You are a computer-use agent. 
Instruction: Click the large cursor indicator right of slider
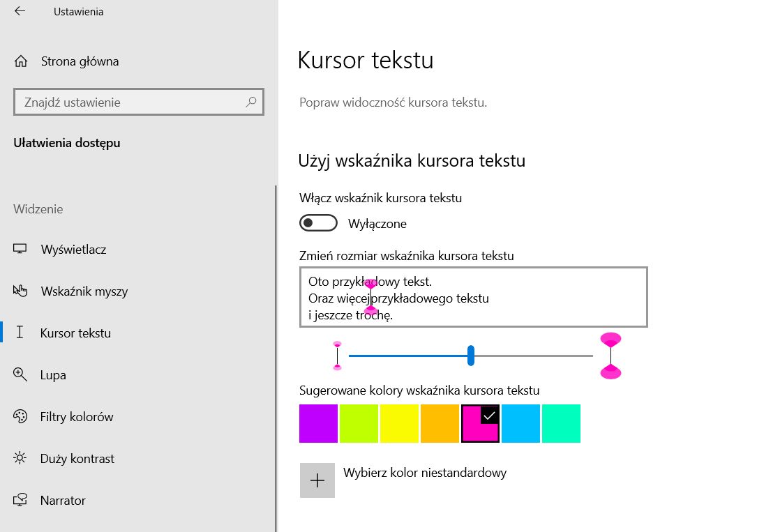[610, 356]
